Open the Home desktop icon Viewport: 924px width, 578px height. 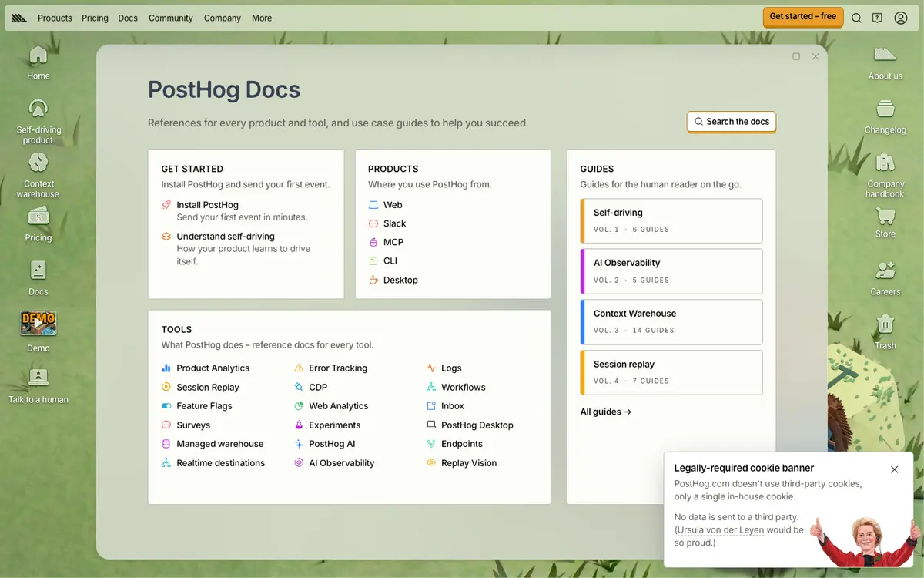[38, 62]
